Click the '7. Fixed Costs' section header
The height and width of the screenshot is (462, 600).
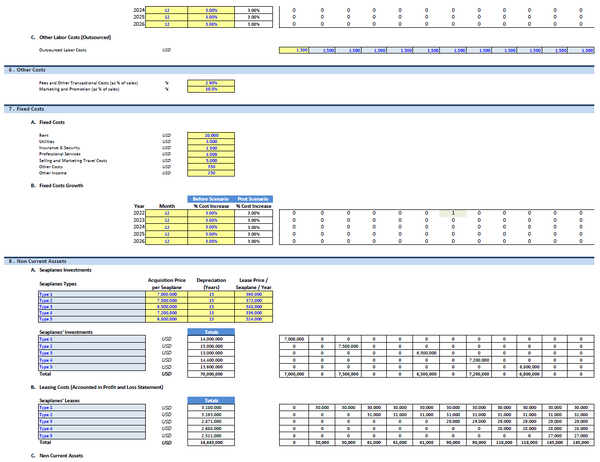point(299,109)
